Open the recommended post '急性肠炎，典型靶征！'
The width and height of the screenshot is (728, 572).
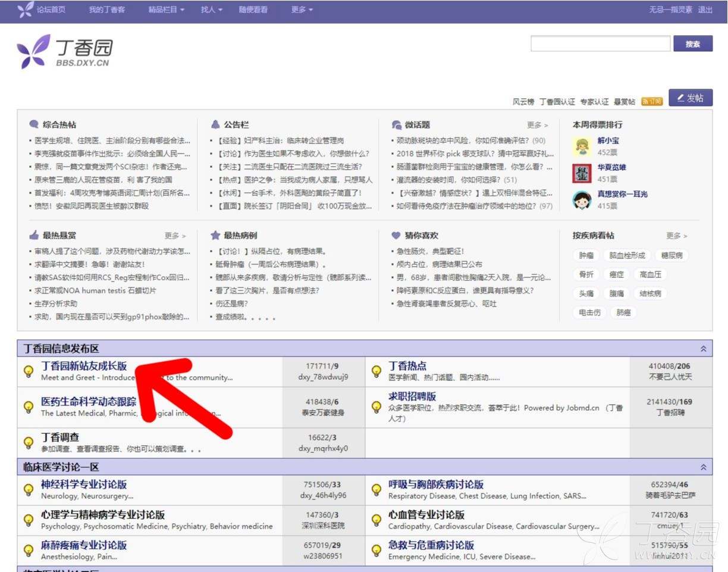tap(431, 251)
